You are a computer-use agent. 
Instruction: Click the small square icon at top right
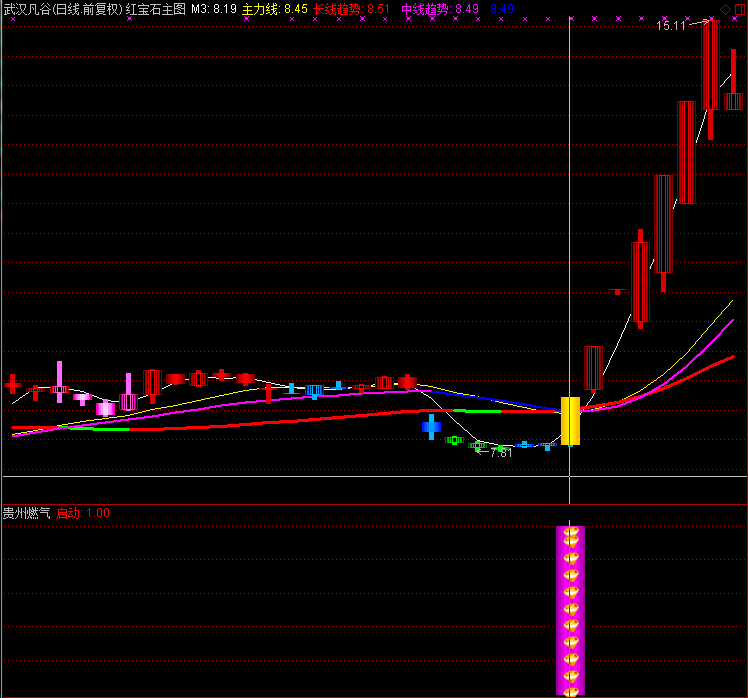(x=739, y=9)
